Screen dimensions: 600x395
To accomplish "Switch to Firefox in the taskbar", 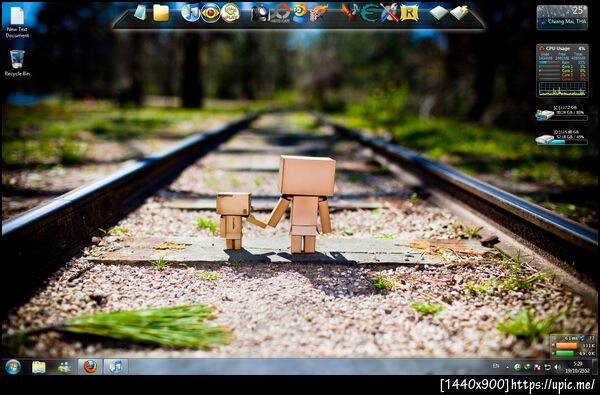I will [x=90, y=367].
